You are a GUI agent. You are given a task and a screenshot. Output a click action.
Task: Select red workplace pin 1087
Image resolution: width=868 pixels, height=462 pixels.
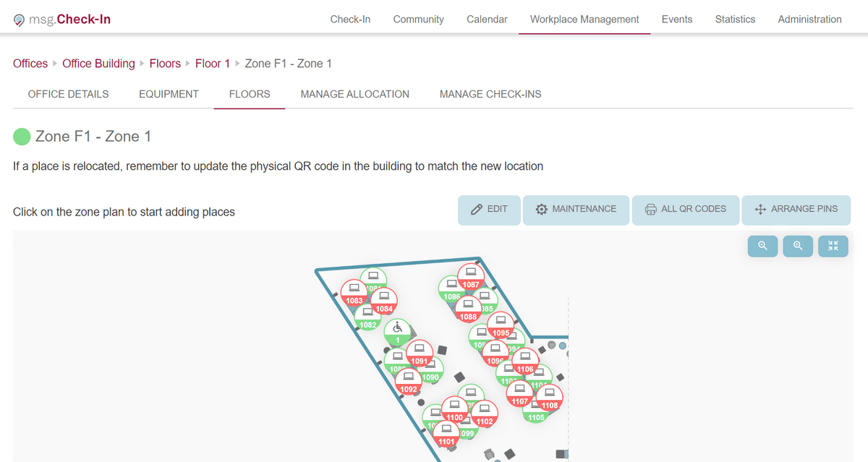pyautogui.click(x=471, y=276)
